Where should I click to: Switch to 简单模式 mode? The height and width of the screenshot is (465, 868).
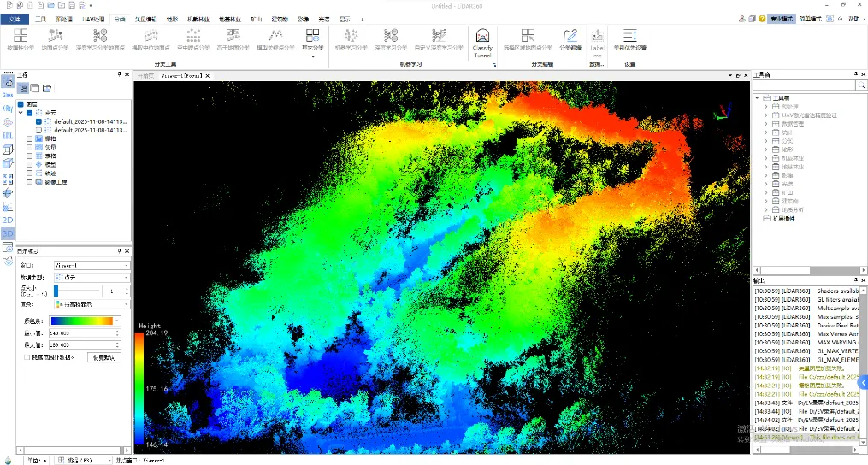[811, 19]
